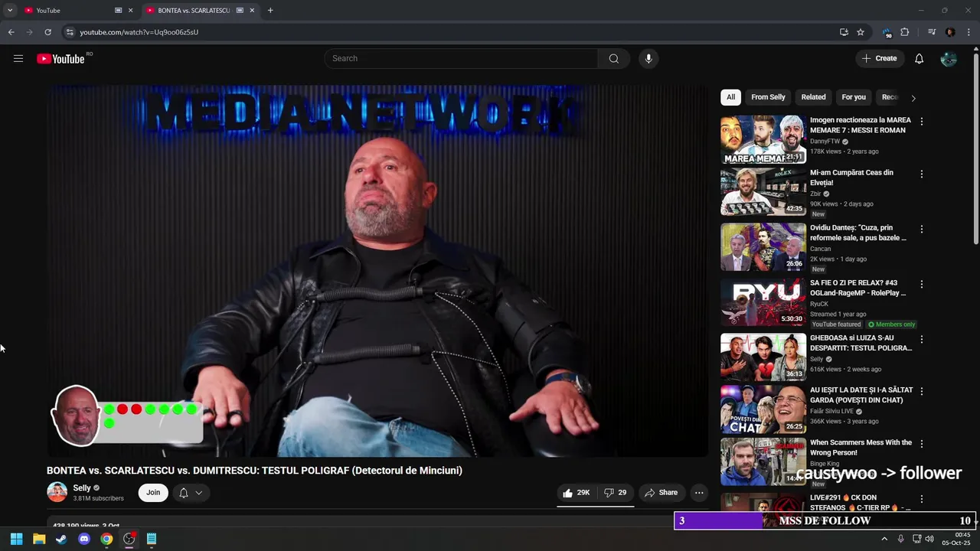Open options for the Ovidiu Danteș video
This screenshot has height=551, width=980.
(921, 229)
